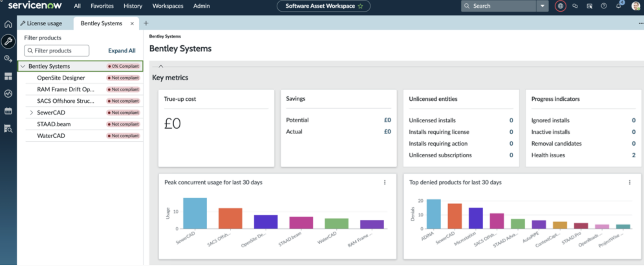Open the Home icon in left sidebar
The height and width of the screenshot is (266, 644).
[x=8, y=24]
